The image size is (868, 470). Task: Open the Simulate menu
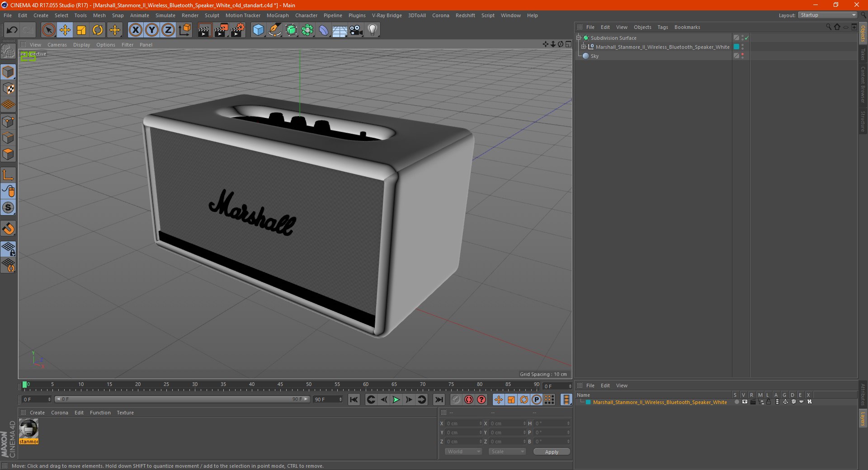click(165, 15)
